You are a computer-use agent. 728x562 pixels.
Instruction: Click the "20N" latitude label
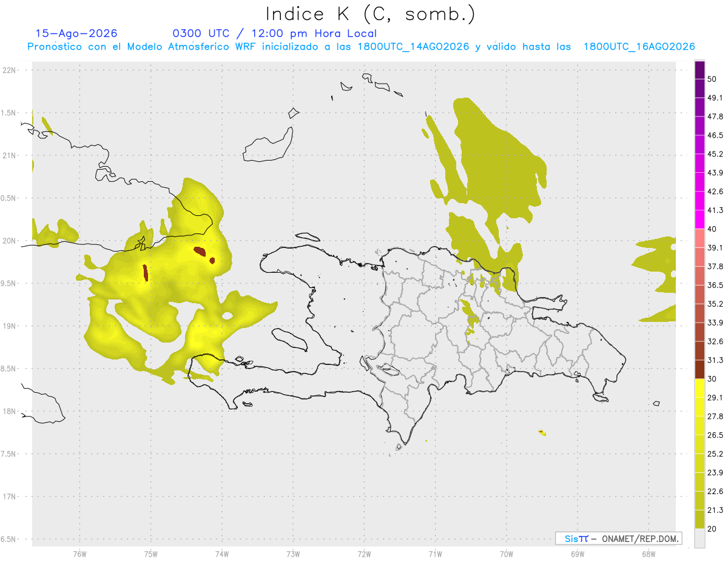[9, 241]
